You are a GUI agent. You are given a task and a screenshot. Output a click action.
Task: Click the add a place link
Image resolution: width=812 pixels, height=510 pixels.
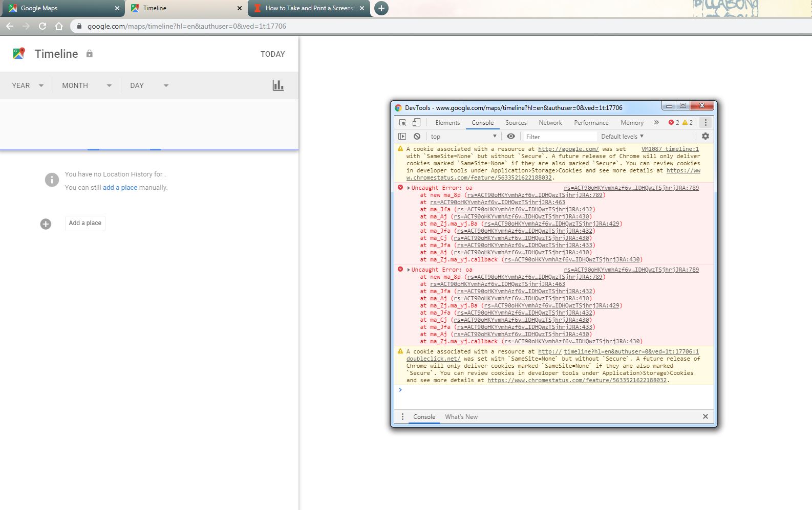[120, 188]
